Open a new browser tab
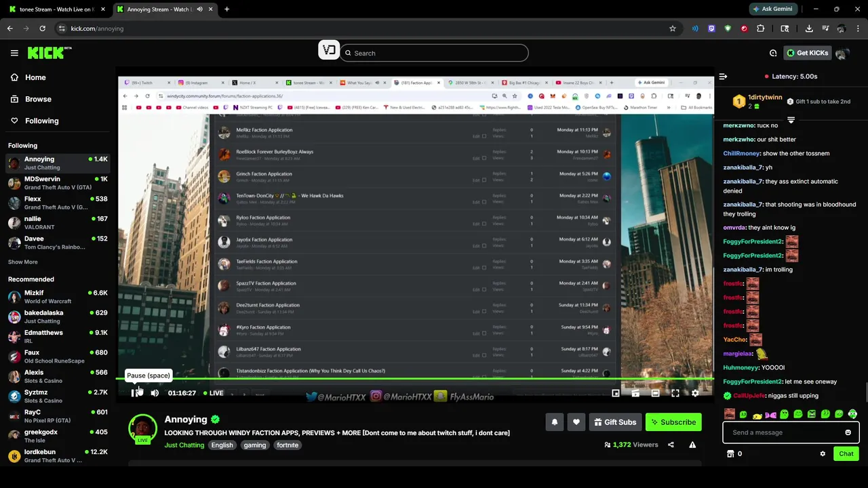Viewport: 868px width, 488px height. [226, 9]
